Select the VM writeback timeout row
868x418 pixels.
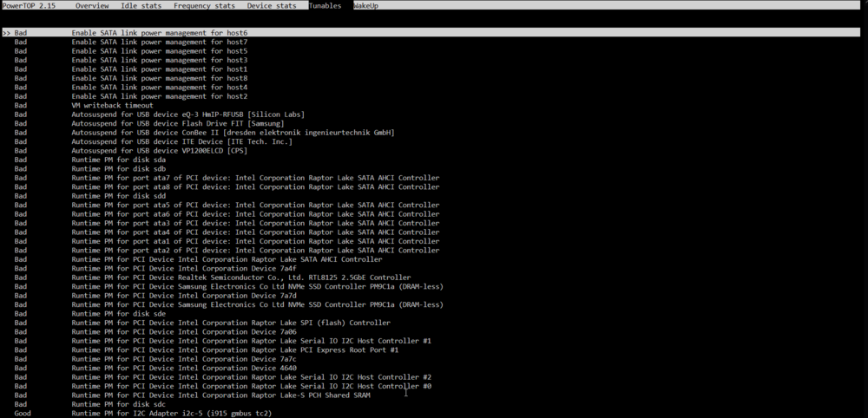(83, 105)
